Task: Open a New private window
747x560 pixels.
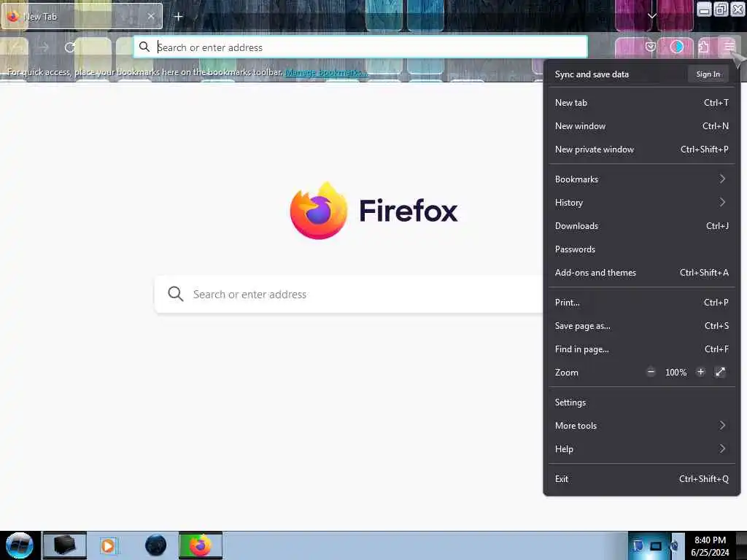Action: (641, 149)
